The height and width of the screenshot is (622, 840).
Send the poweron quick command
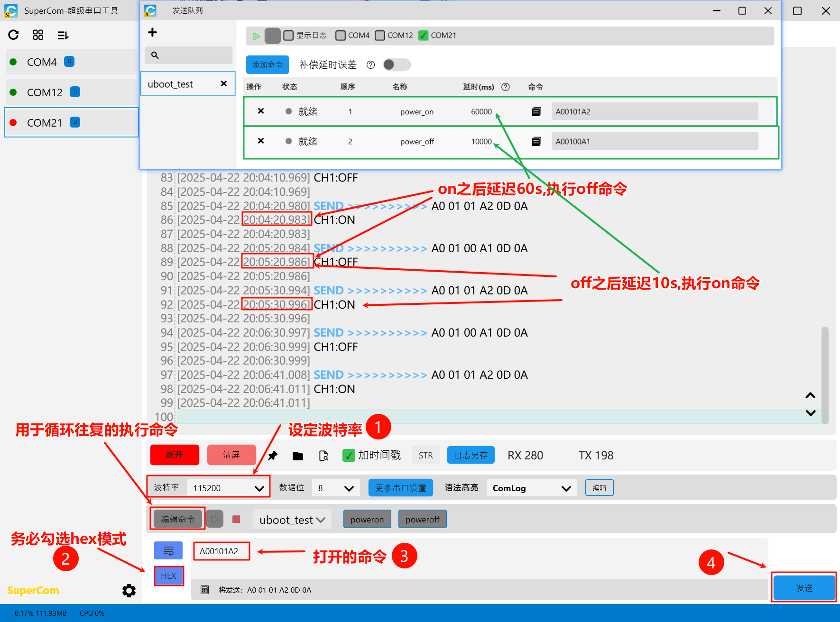367,519
